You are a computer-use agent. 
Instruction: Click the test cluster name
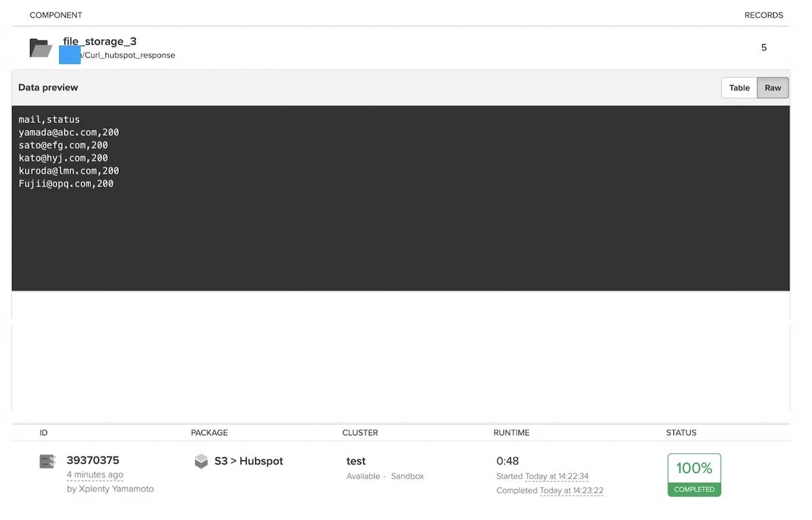point(356,461)
